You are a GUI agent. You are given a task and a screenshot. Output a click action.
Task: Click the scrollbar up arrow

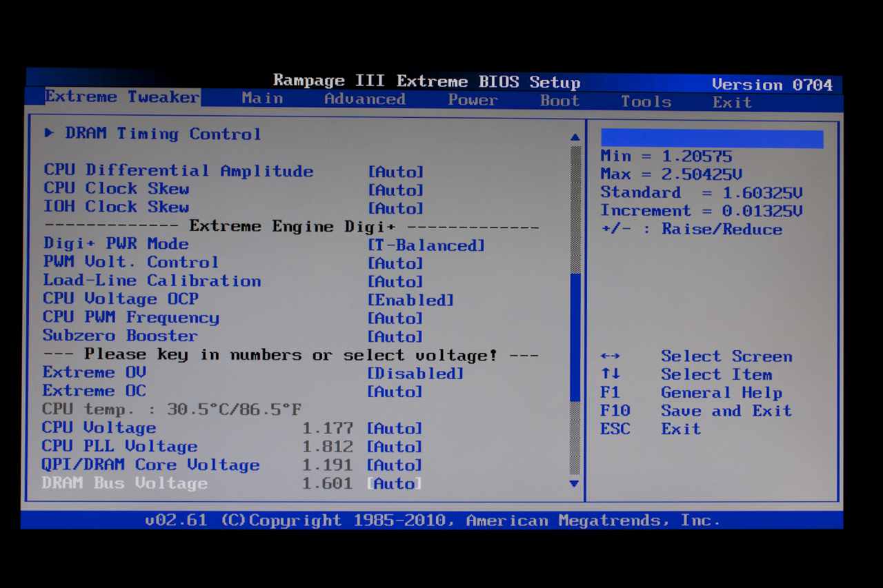pos(575,137)
